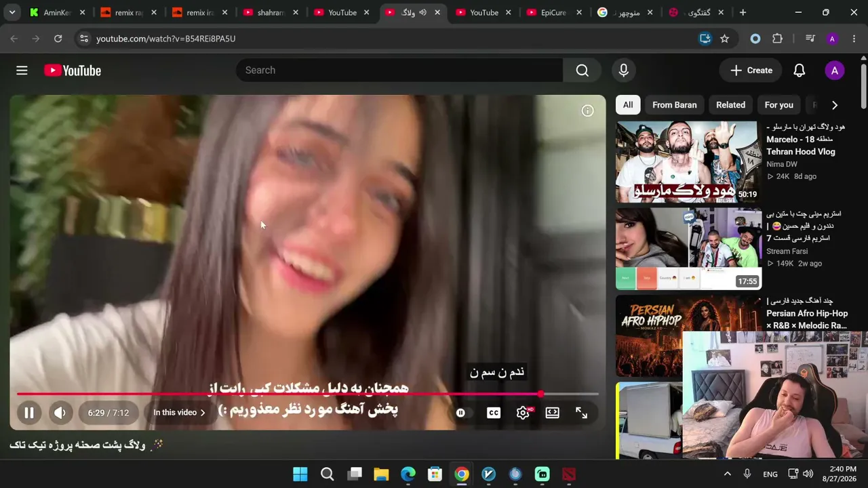This screenshot has height=488, width=868.
Task: Go to YouTube home via the logo
Action: click(x=73, y=70)
